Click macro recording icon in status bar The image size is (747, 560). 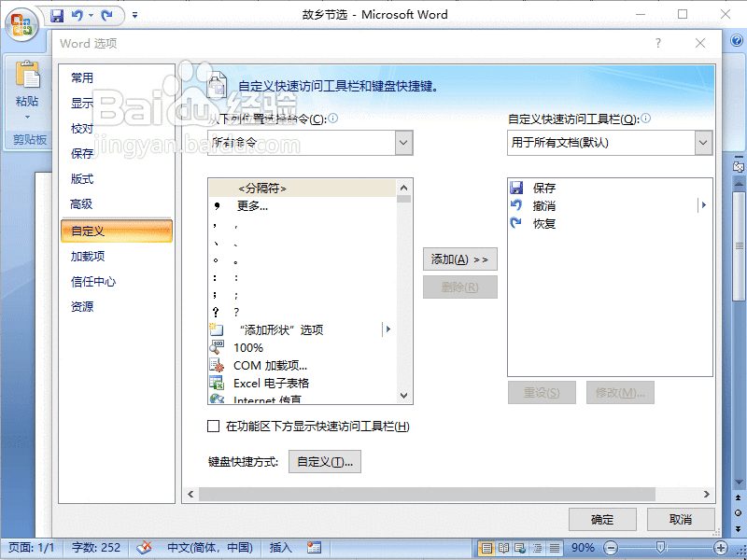coord(314,548)
